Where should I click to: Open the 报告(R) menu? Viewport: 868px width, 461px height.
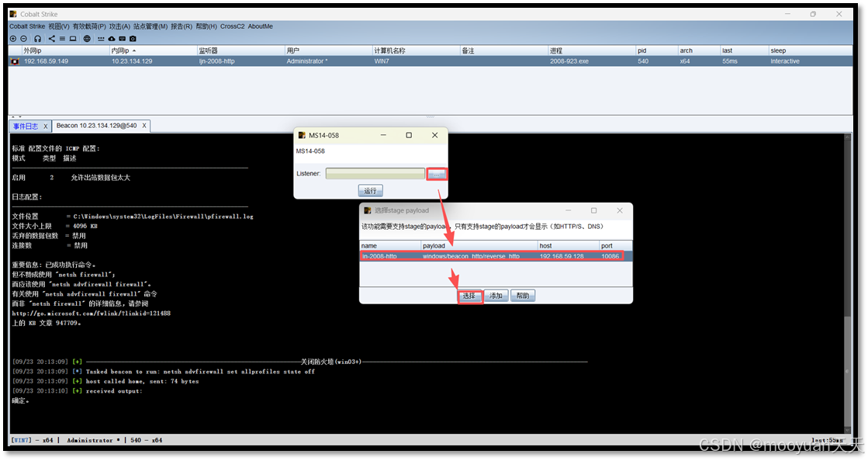pos(182,26)
